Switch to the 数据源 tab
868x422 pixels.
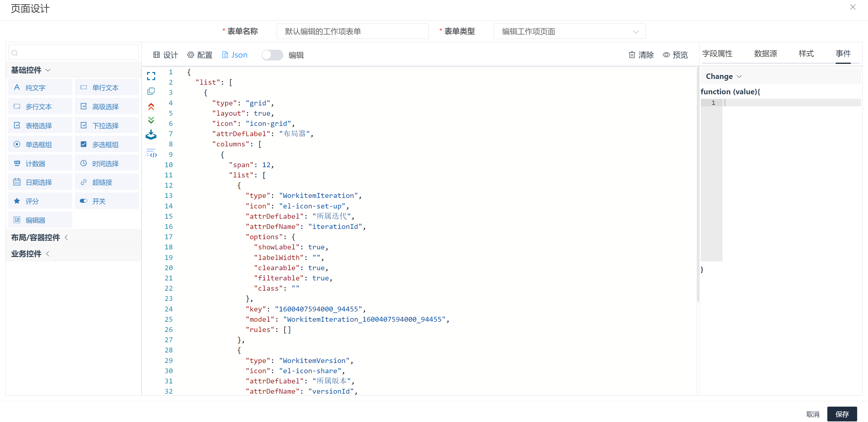(765, 54)
